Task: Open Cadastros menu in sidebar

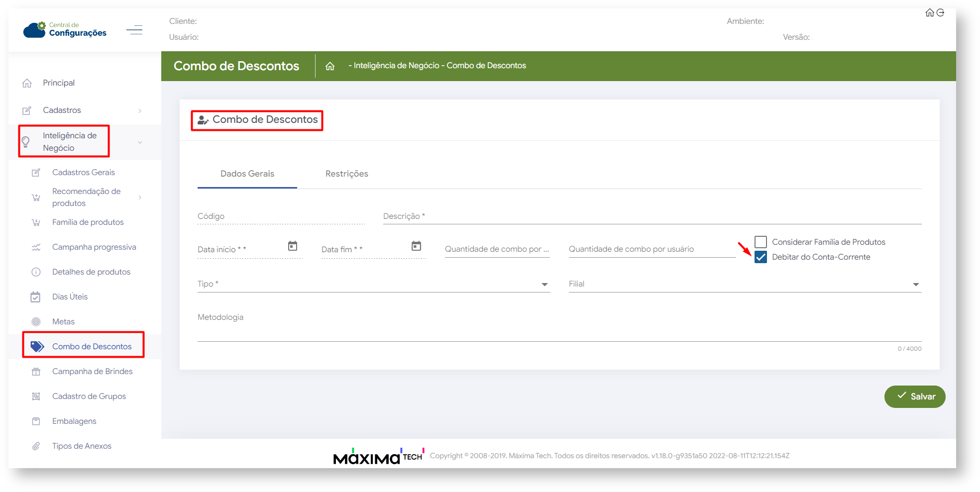Action: tap(62, 110)
